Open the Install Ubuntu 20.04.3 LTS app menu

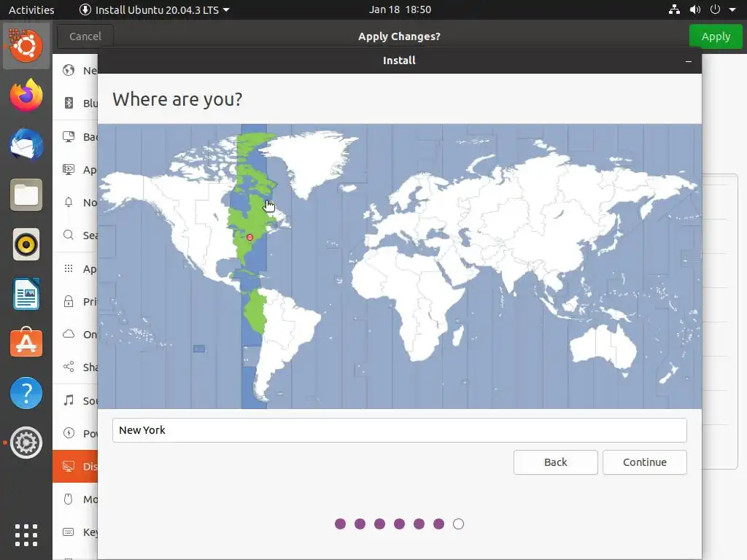point(154,9)
